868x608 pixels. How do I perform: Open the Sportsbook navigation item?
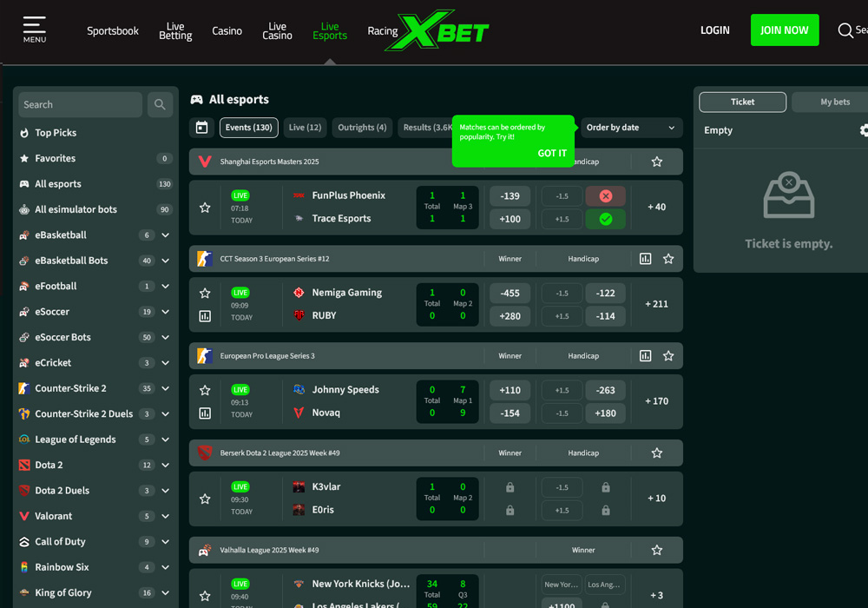113,31
